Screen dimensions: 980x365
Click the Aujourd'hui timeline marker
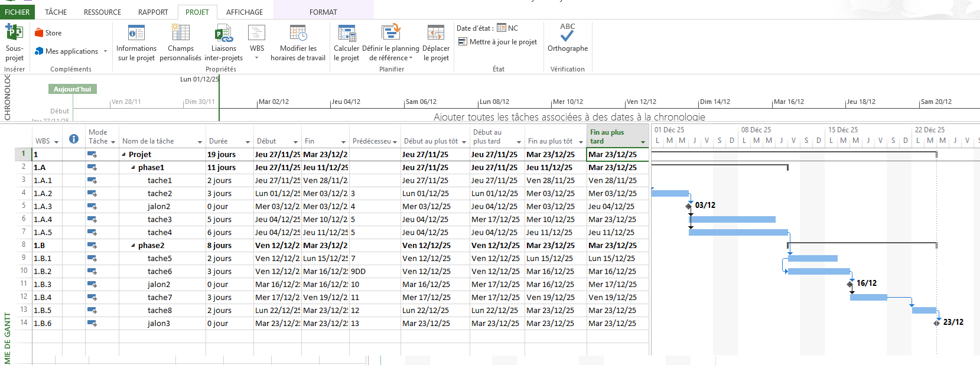pyautogui.click(x=72, y=89)
